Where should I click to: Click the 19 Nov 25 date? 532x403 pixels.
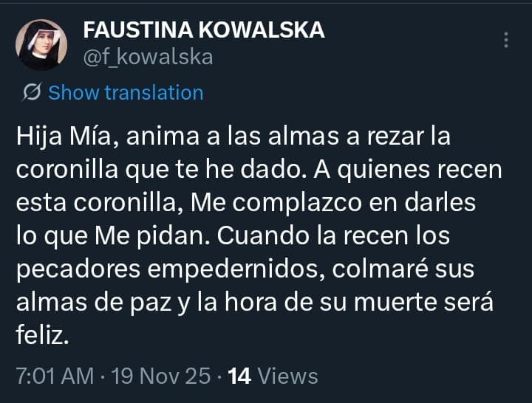click(x=160, y=376)
